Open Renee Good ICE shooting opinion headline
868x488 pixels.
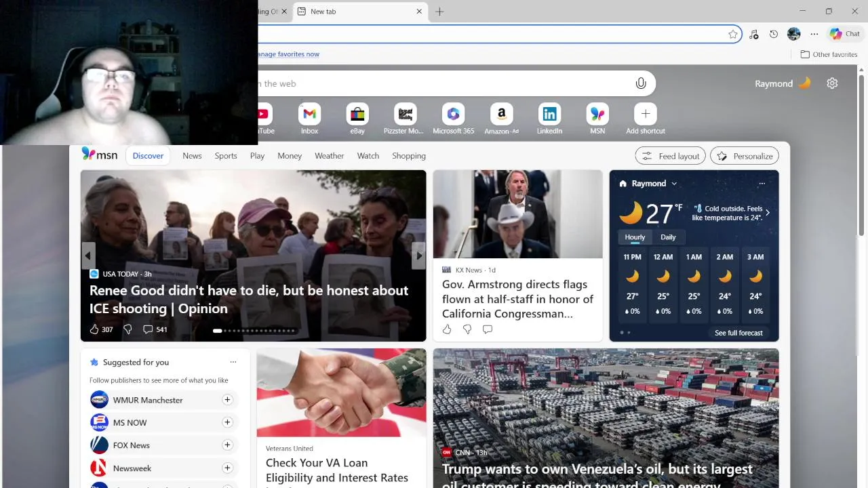pos(249,299)
